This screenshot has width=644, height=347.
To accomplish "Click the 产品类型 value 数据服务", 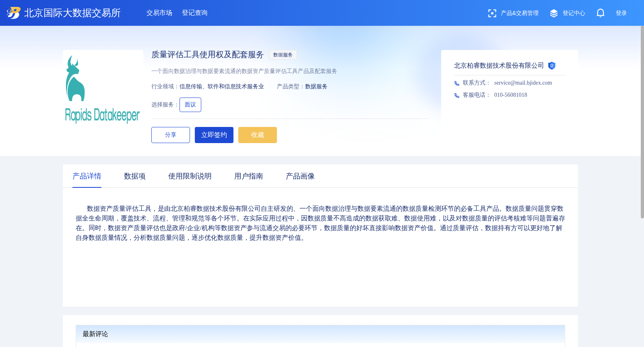I will point(316,87).
